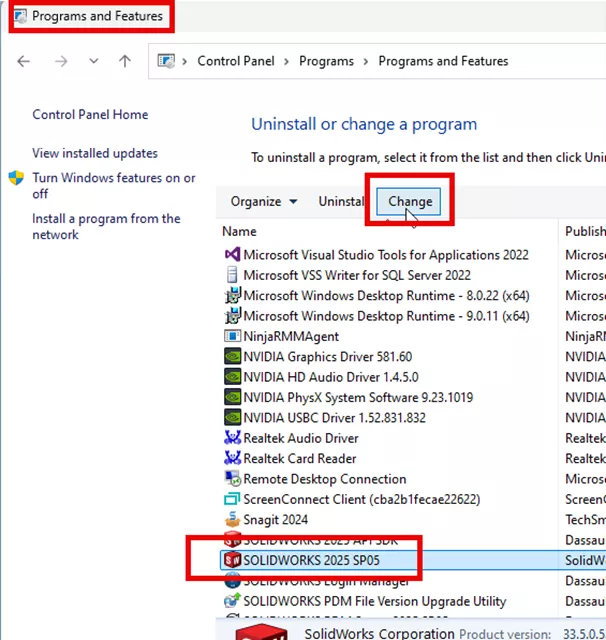Select SOLIDWORKS PDM File Version Upgrade Utility
This screenshot has width=606, height=640.
(375, 602)
